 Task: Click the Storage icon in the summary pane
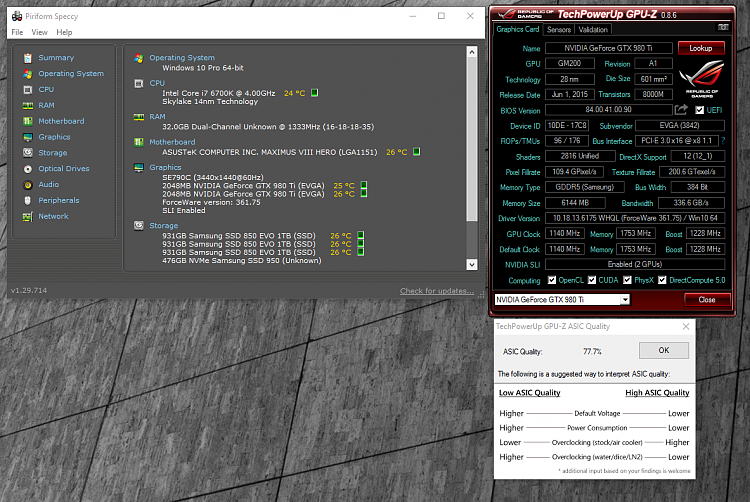point(139,226)
